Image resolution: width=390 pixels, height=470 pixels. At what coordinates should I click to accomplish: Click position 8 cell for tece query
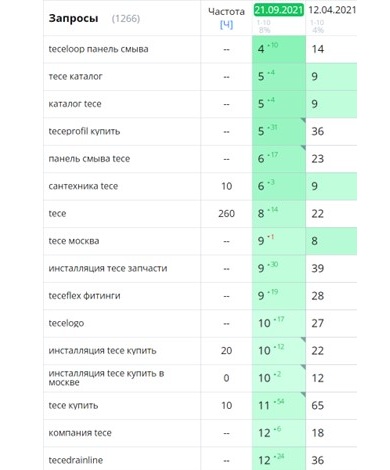(x=279, y=214)
